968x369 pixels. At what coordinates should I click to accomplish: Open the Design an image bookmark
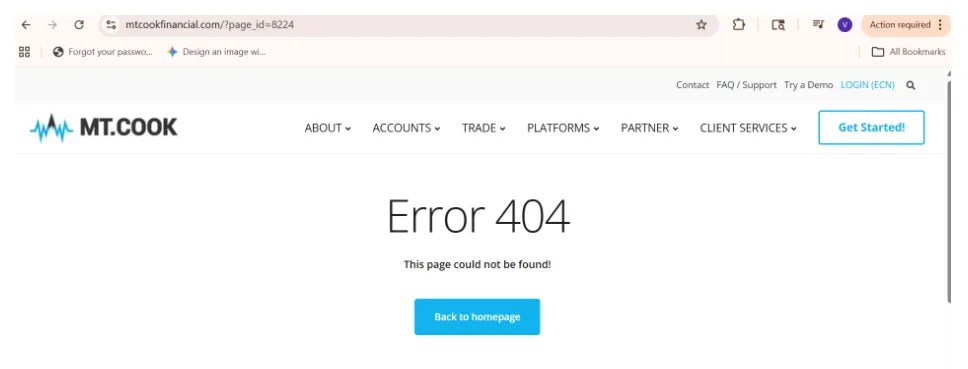217,52
